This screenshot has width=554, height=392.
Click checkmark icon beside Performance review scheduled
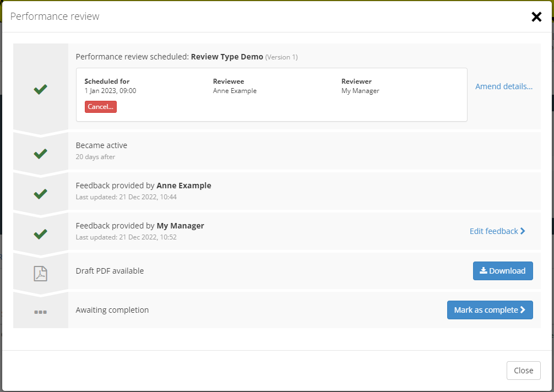pyautogui.click(x=40, y=89)
